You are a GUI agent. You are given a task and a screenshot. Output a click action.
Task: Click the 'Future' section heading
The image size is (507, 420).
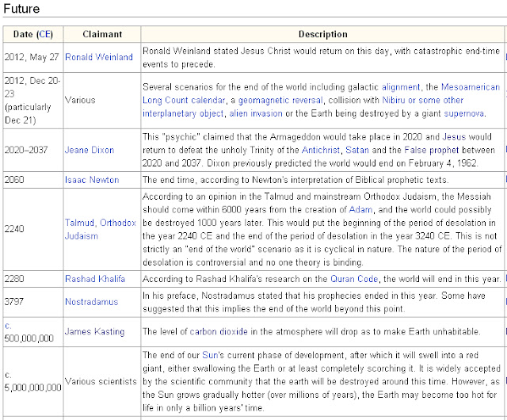21,9
